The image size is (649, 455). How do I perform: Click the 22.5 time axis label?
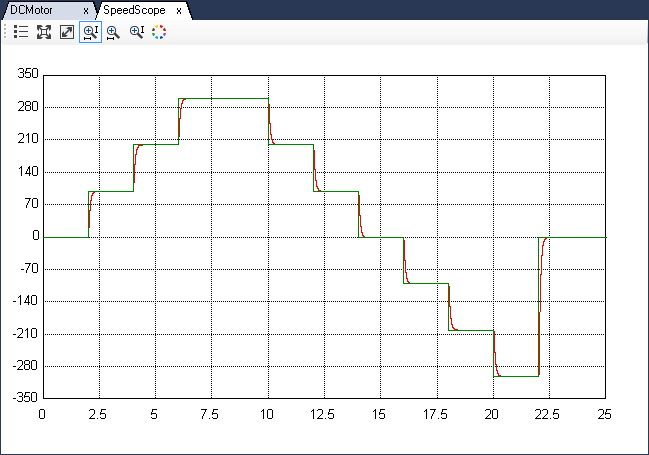547,414
